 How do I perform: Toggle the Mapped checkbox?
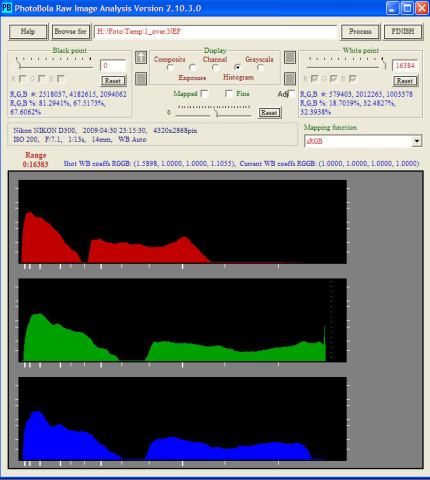pyautogui.click(x=204, y=94)
